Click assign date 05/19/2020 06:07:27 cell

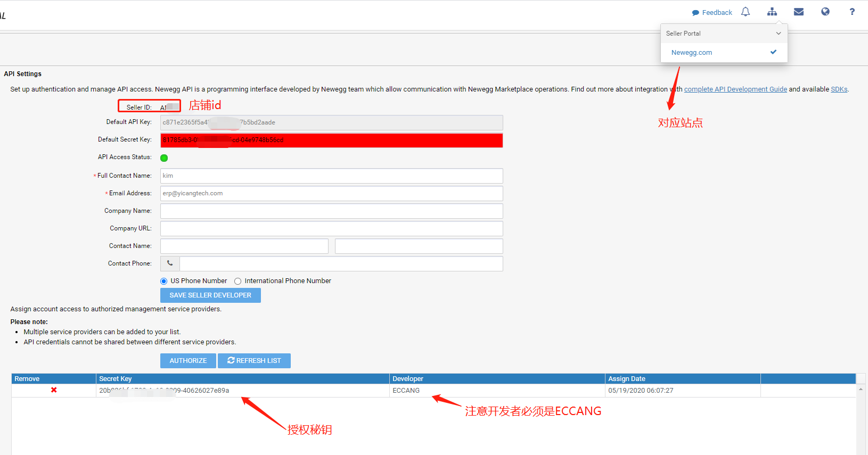(683, 391)
